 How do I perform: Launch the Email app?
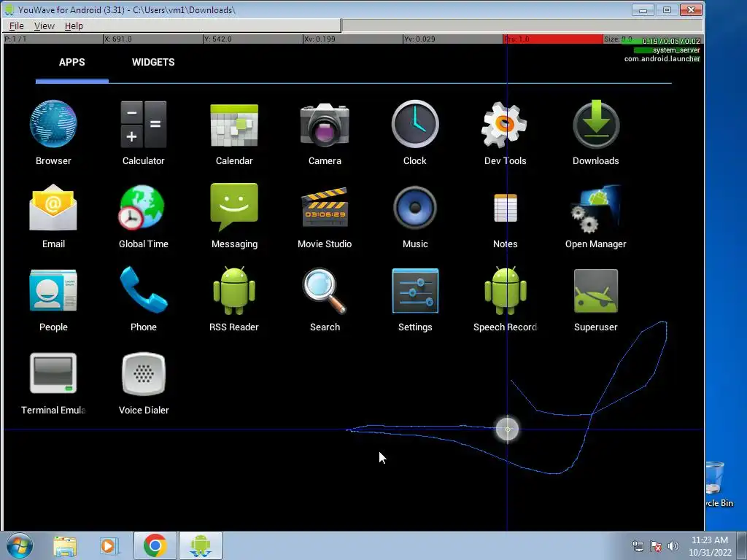[53, 216]
